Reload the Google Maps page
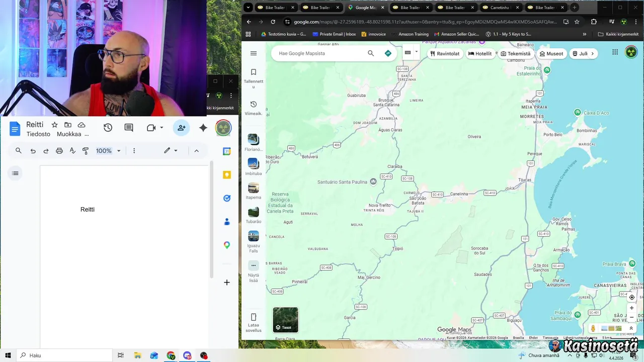The width and height of the screenshot is (644, 362). 273,22
